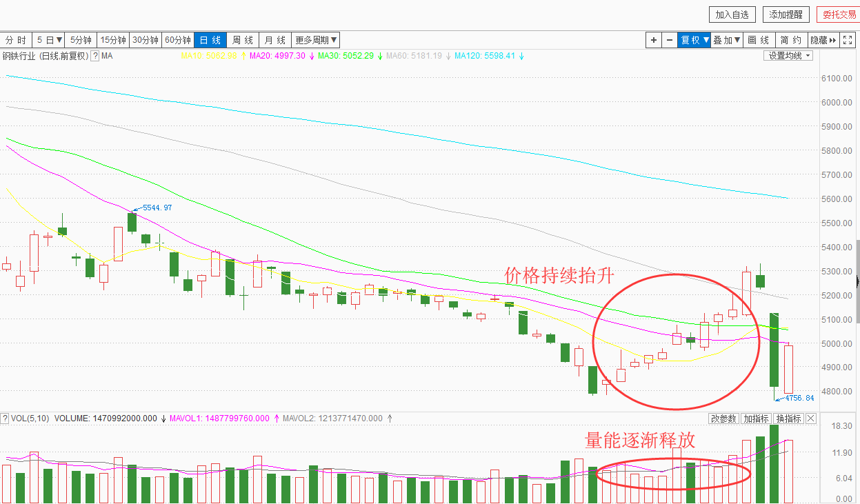
Task: Switch chart to 周线 weekly period
Action: point(243,40)
